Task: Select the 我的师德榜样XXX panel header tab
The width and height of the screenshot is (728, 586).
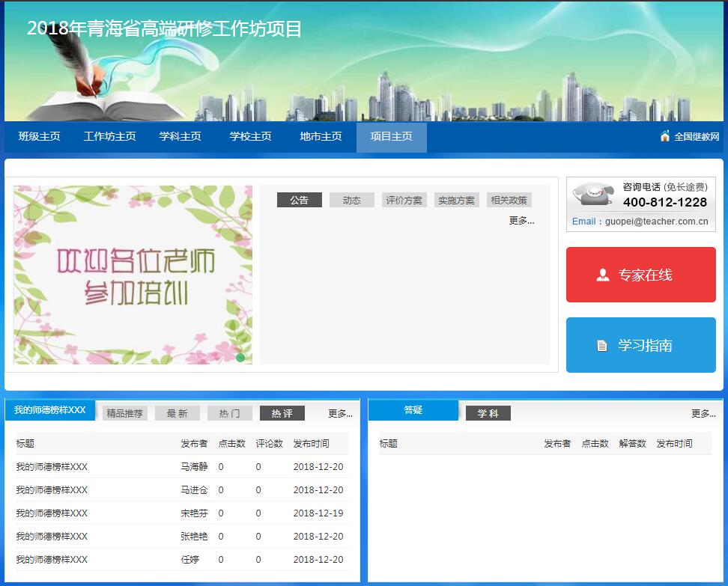Action: 50,410
